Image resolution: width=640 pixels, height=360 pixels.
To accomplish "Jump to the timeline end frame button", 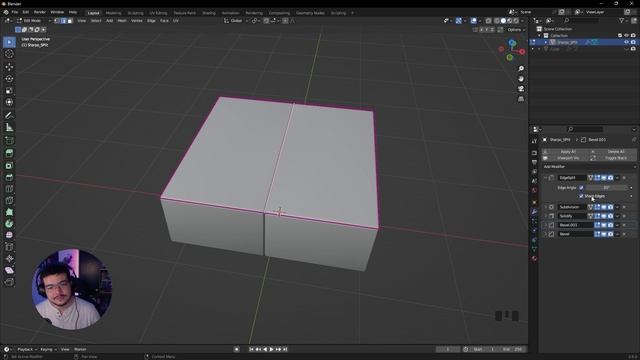I will (285, 349).
